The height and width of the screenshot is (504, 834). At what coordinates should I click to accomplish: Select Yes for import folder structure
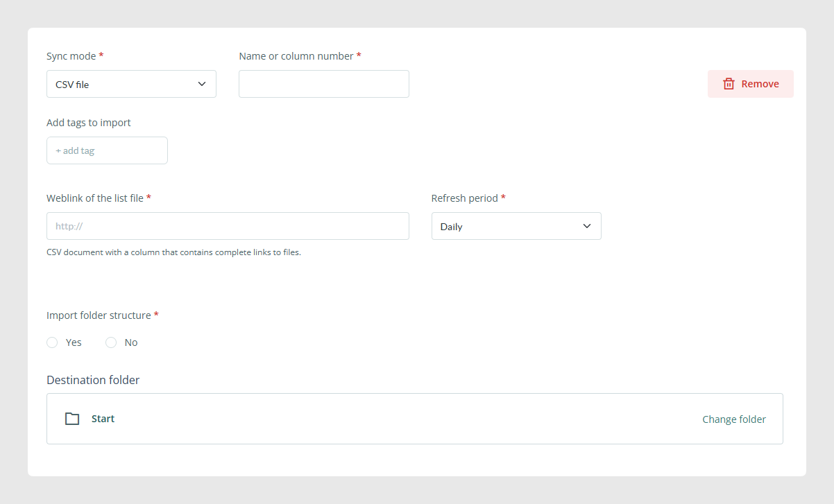click(x=52, y=342)
